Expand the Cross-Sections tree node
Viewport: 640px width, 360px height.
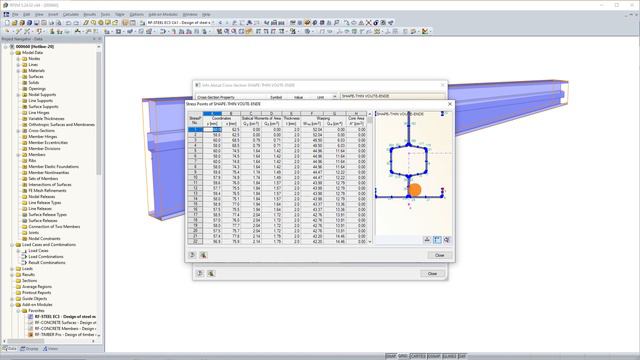pos(18,131)
